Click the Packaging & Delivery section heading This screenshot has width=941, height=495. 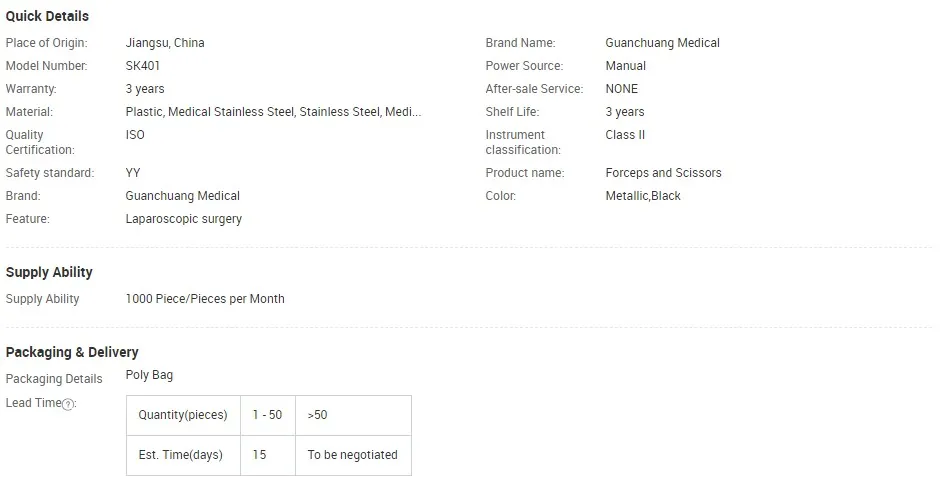[x=72, y=352]
